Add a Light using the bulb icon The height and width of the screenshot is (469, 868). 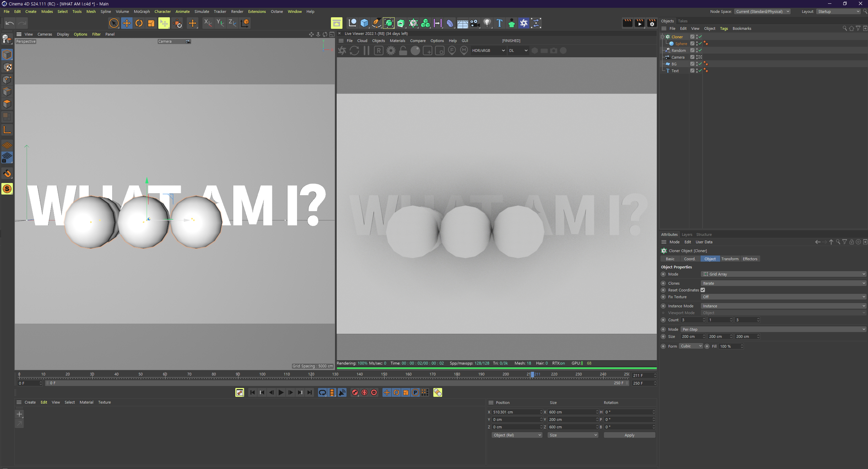(487, 23)
